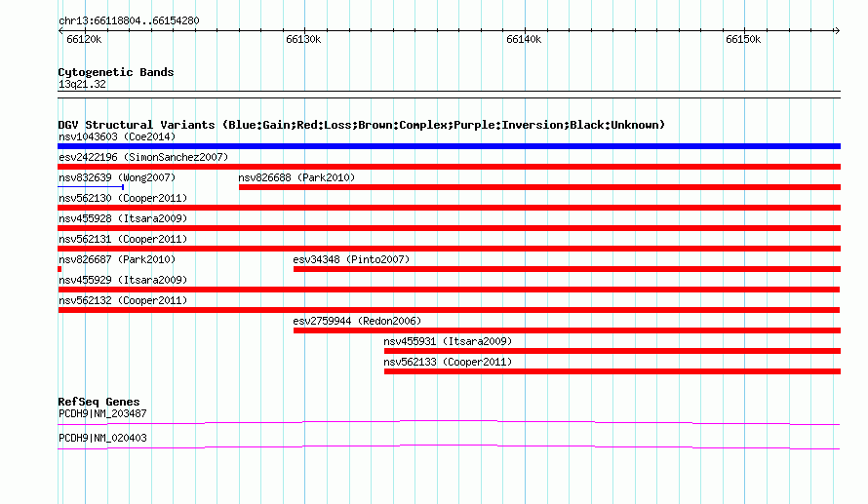Viewport: 868px width, 504px height.
Task: Open variant label nsv455929 (Itsara2009)
Action: 123,280
